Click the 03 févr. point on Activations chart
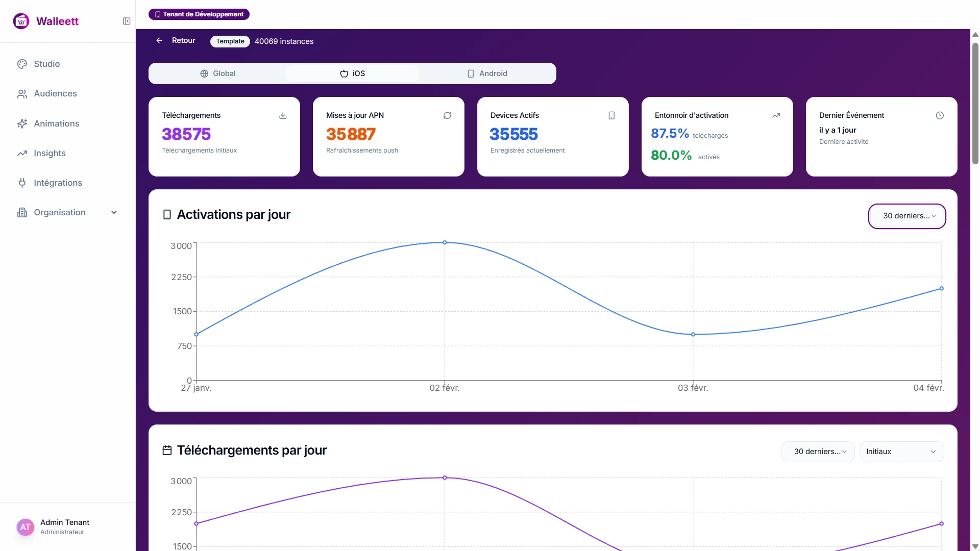This screenshot has height=551, width=980. (x=693, y=335)
